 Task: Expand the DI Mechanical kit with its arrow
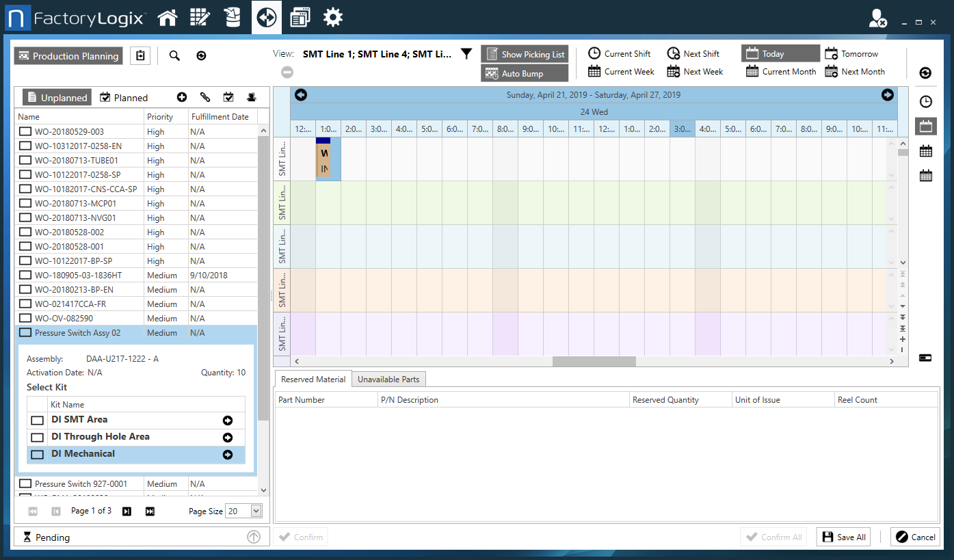click(227, 454)
